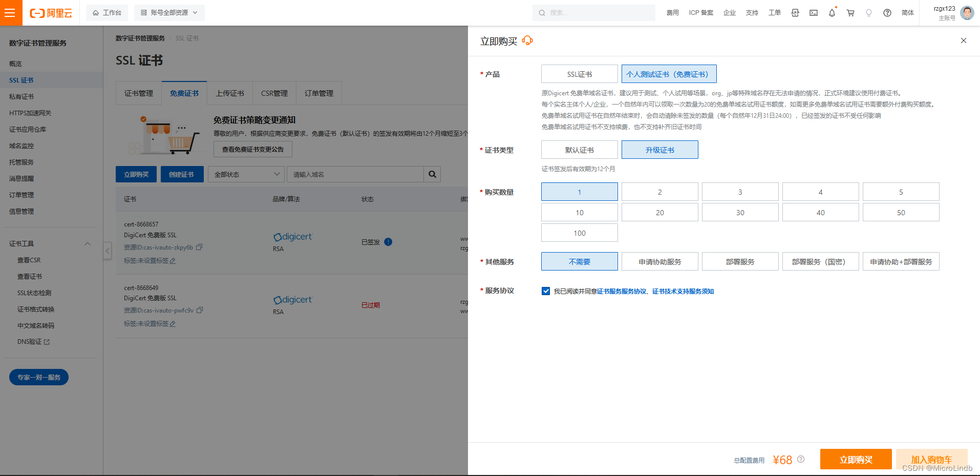980x476 pixels.
Task: Click 数字证书管理服务 breadcrumb
Action: pos(140,38)
